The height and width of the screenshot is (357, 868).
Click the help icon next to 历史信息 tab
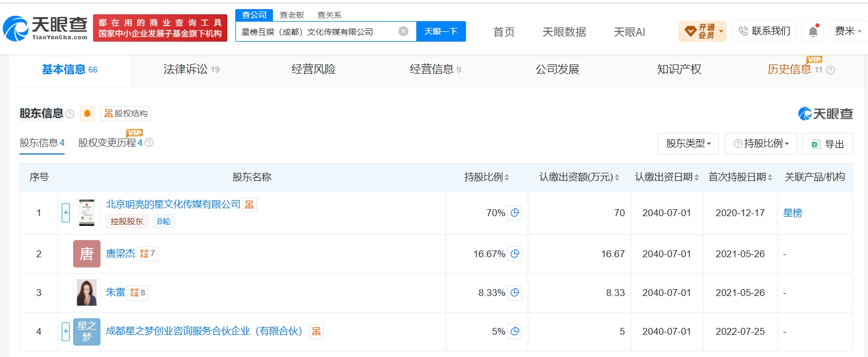tap(830, 70)
